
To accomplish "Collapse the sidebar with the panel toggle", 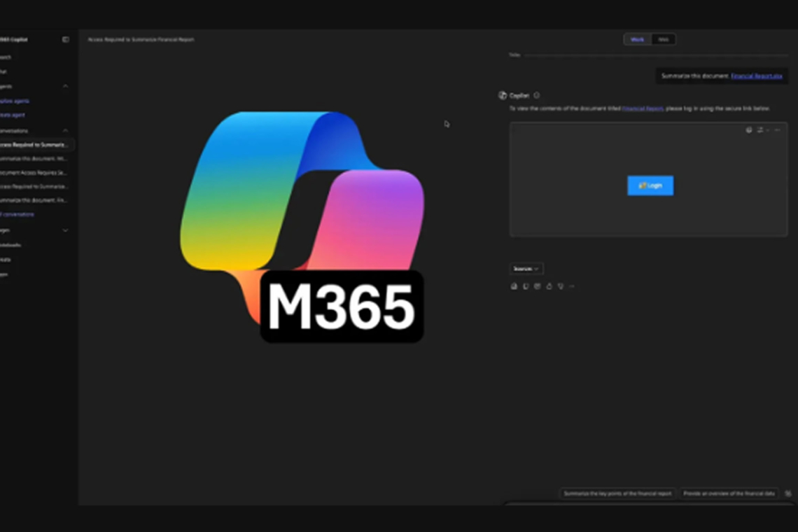I will (x=65, y=40).
